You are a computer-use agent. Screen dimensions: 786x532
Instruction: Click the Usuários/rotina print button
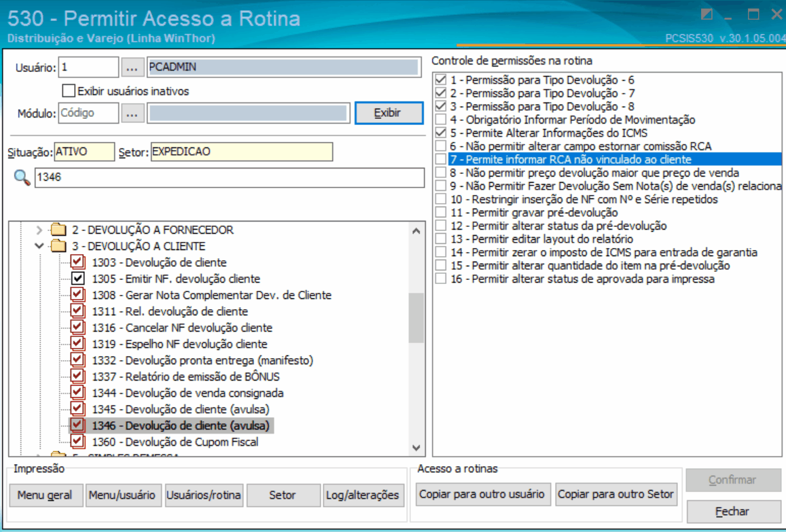click(204, 495)
